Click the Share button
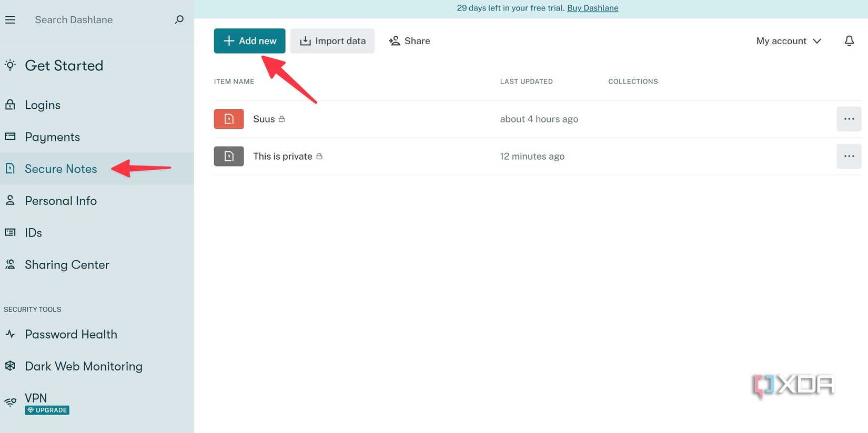The width and height of the screenshot is (868, 433). (409, 41)
